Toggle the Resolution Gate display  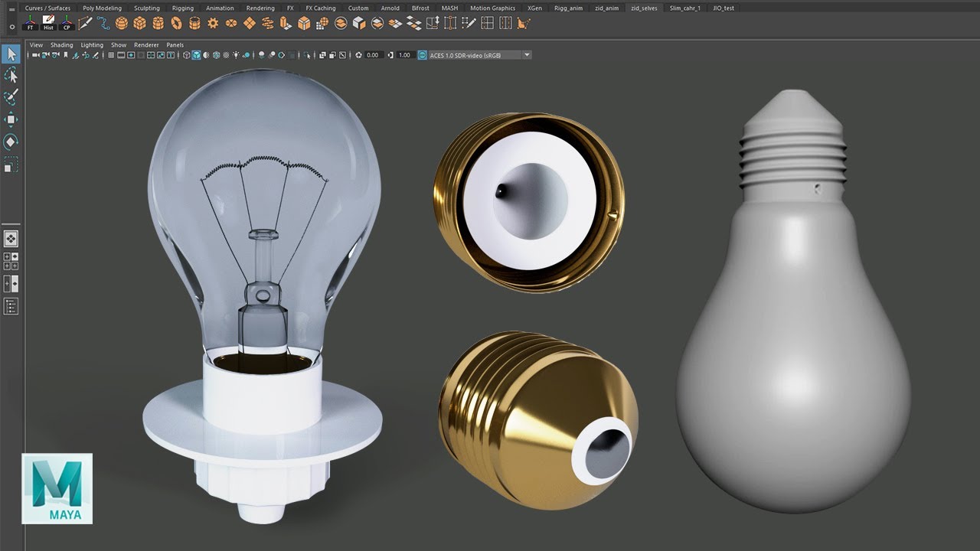click(131, 55)
